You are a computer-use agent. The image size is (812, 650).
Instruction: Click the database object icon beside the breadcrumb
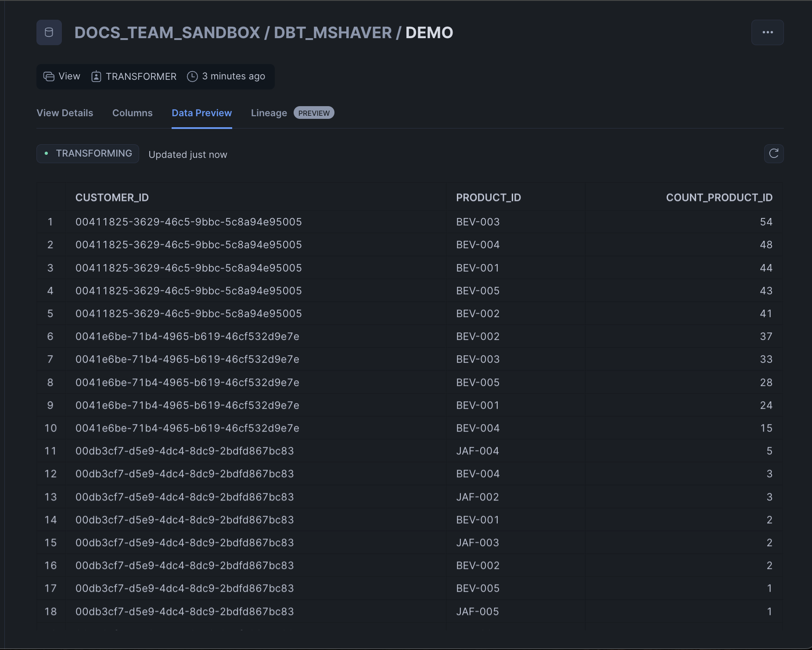click(49, 32)
